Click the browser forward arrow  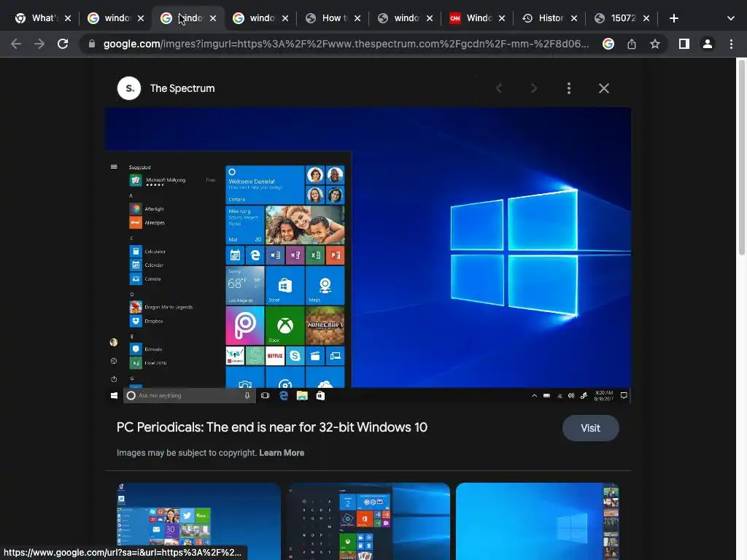tap(39, 44)
